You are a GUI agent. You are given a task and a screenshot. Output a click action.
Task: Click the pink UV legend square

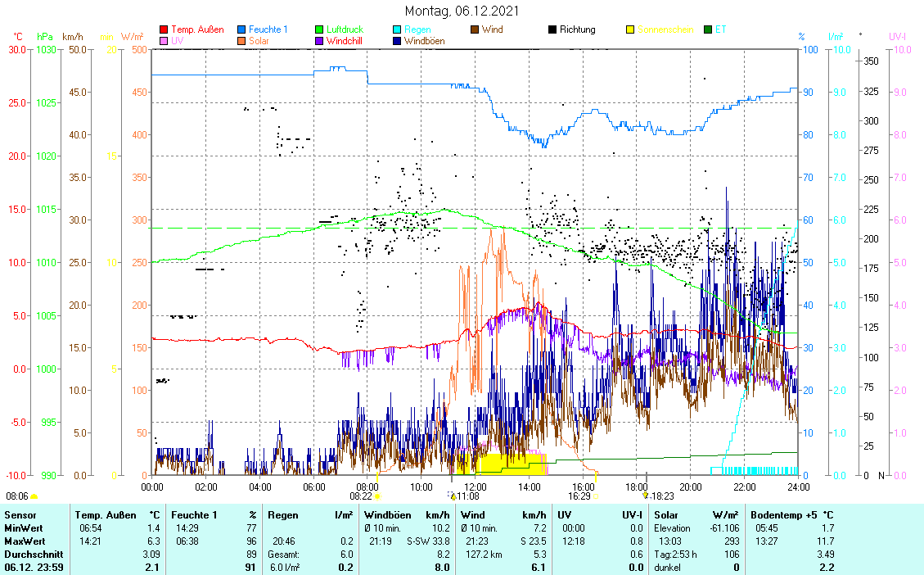click(164, 40)
